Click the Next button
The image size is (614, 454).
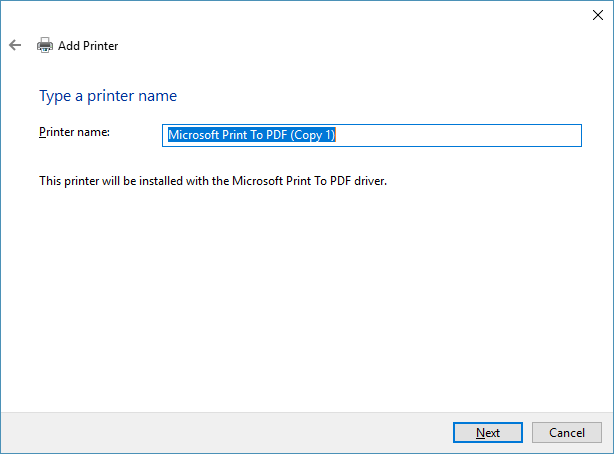[x=487, y=432]
